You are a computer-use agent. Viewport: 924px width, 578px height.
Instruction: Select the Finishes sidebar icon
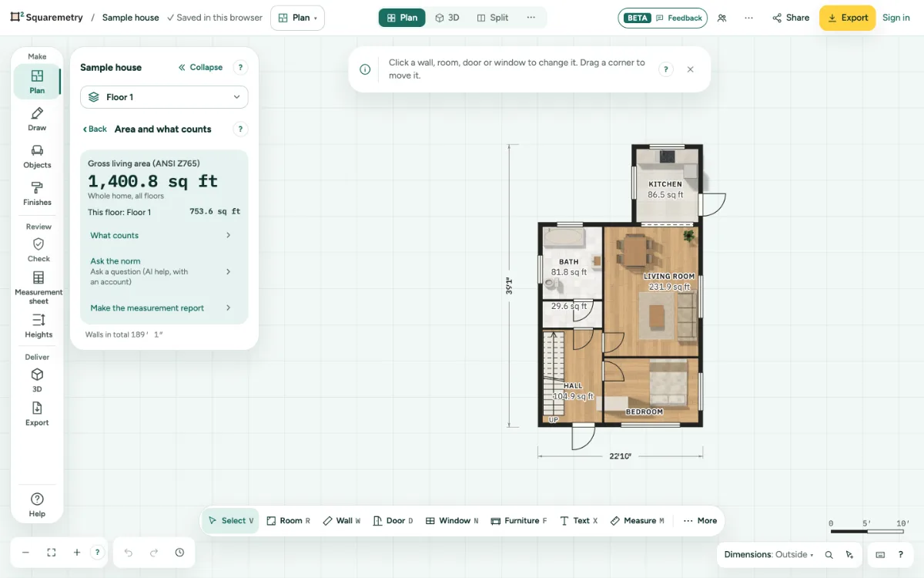click(37, 193)
